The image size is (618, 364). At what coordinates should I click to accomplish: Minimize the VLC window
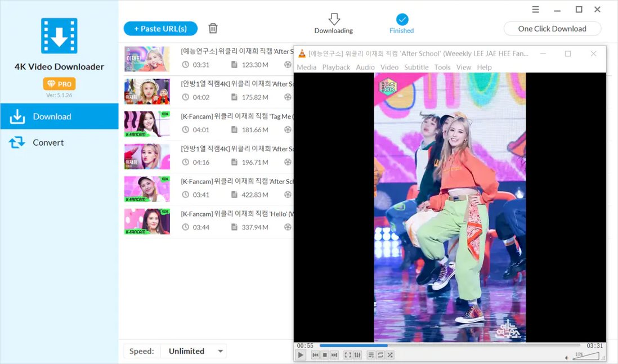[x=543, y=53]
